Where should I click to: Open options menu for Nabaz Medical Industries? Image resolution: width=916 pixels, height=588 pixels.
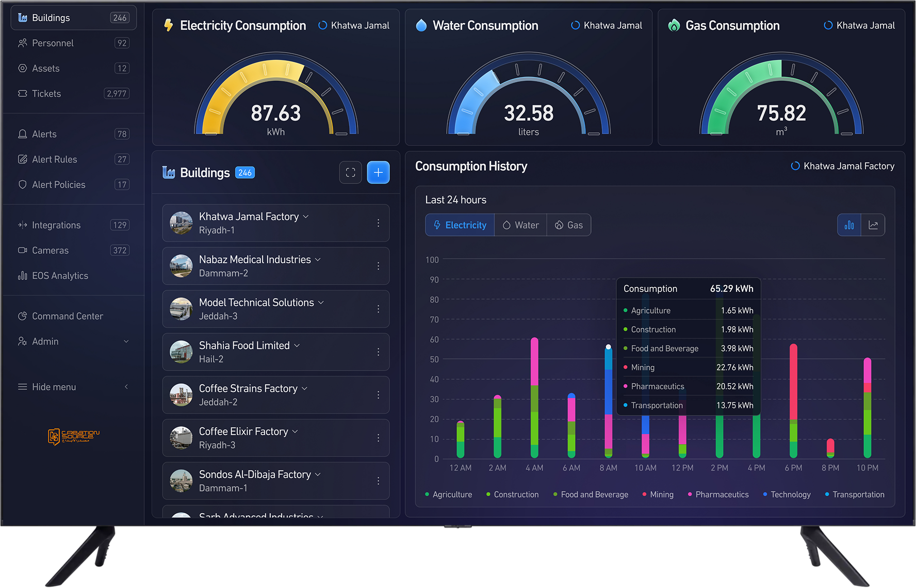tap(378, 266)
